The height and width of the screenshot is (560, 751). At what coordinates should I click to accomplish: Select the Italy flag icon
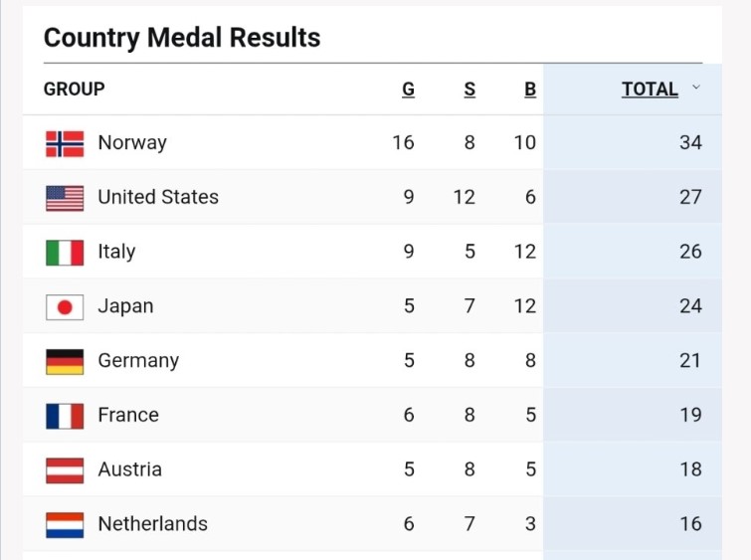tap(65, 253)
